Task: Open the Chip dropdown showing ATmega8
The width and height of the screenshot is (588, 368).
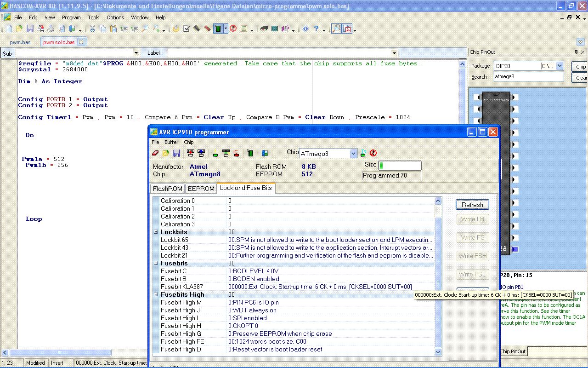Action: [353, 154]
